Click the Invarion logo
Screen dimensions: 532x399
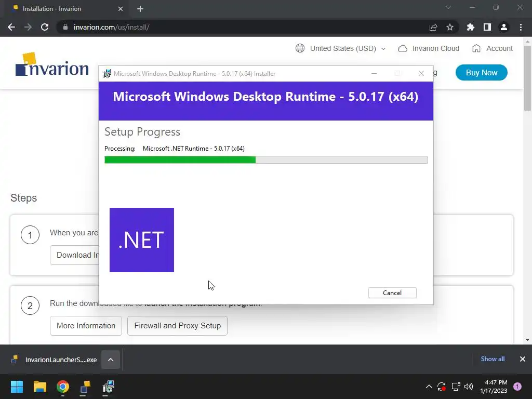point(52,64)
